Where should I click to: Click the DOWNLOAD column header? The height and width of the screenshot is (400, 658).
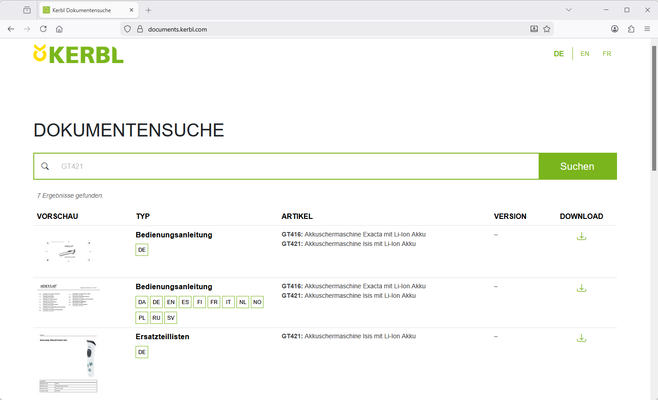(x=581, y=216)
